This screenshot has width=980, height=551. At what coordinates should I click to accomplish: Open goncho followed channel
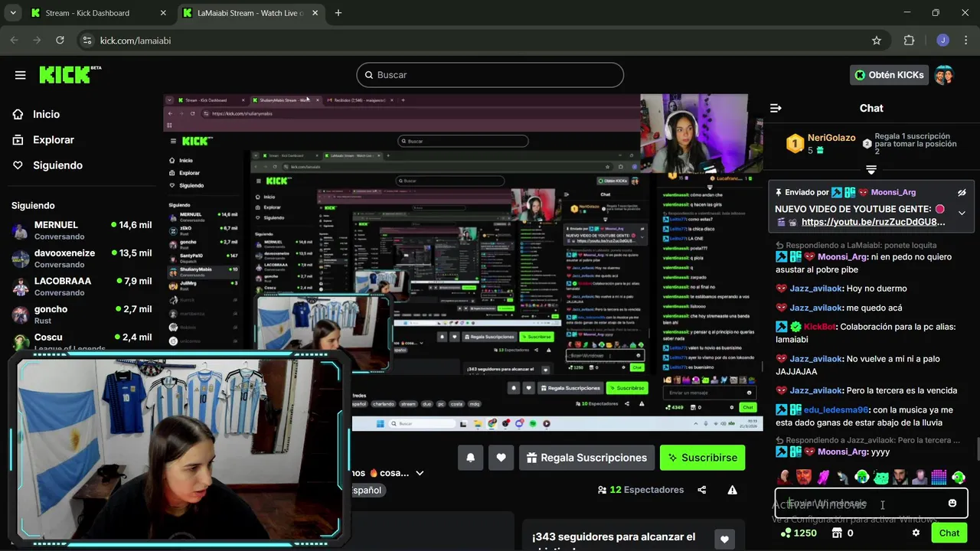[81, 315]
